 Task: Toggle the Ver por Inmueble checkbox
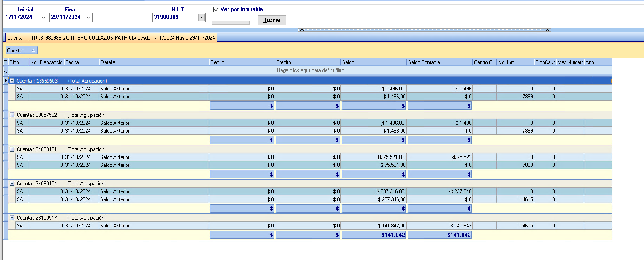tap(216, 9)
